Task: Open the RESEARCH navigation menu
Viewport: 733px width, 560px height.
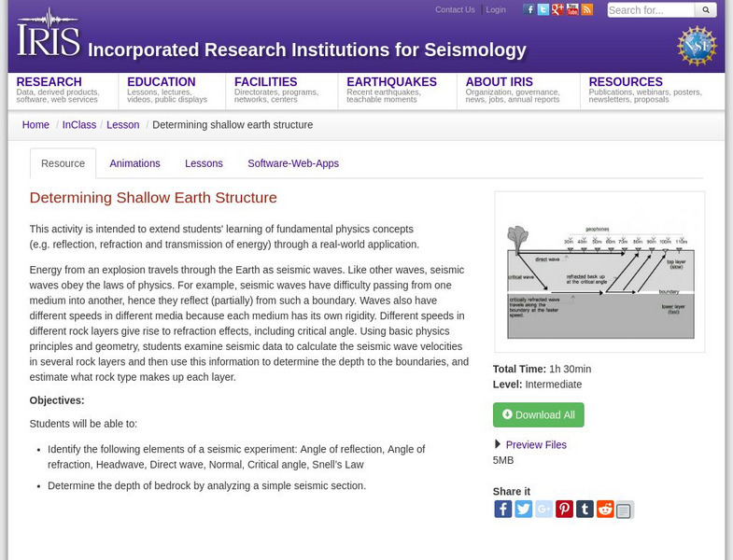Action: pyautogui.click(x=49, y=82)
